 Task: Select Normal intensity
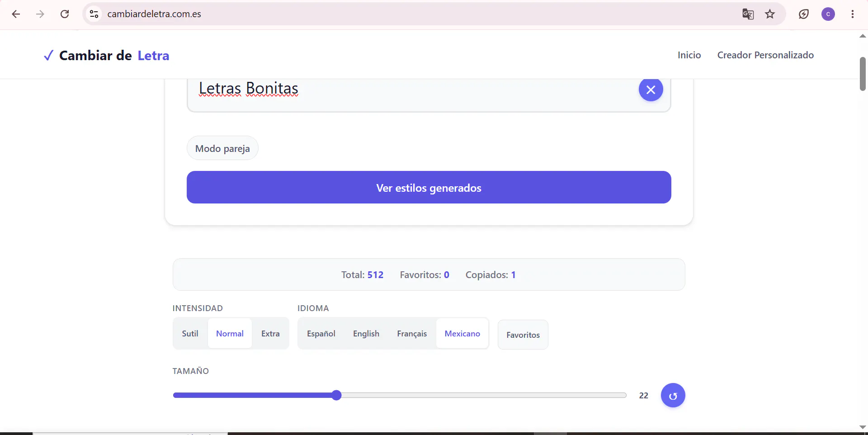click(x=230, y=334)
